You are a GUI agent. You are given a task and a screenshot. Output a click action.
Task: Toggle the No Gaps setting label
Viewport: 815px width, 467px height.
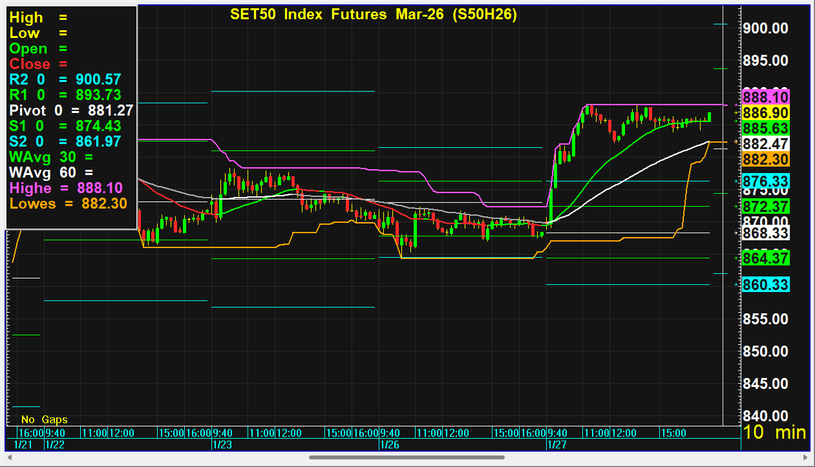42,418
